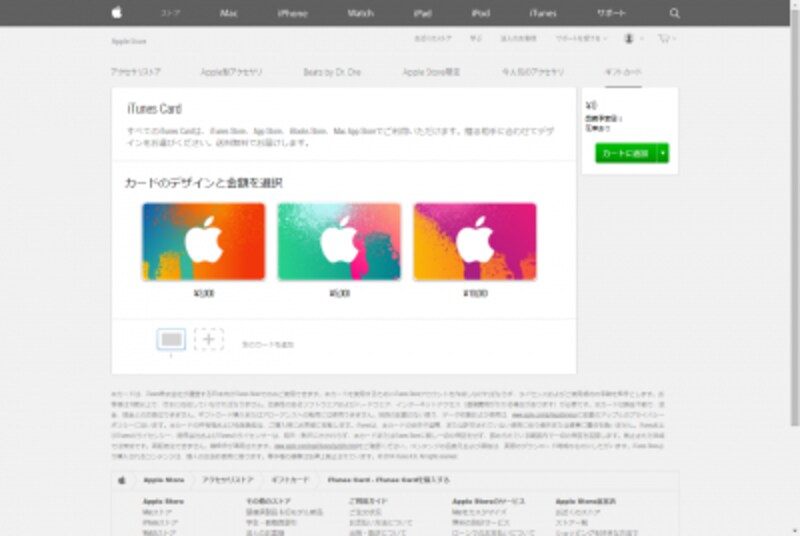This screenshot has height=536, width=800.
Task: Open the Mac tab in top navigation
Action: (229, 13)
